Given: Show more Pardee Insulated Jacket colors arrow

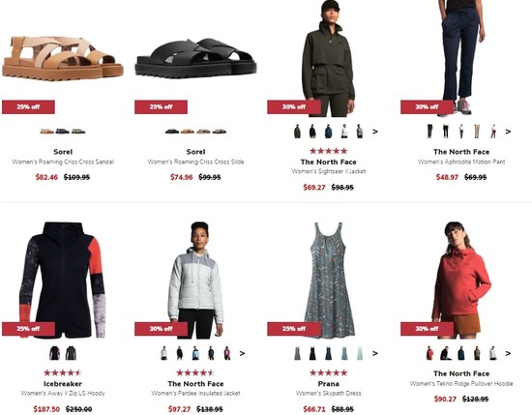Looking at the screenshot, I should click(242, 354).
